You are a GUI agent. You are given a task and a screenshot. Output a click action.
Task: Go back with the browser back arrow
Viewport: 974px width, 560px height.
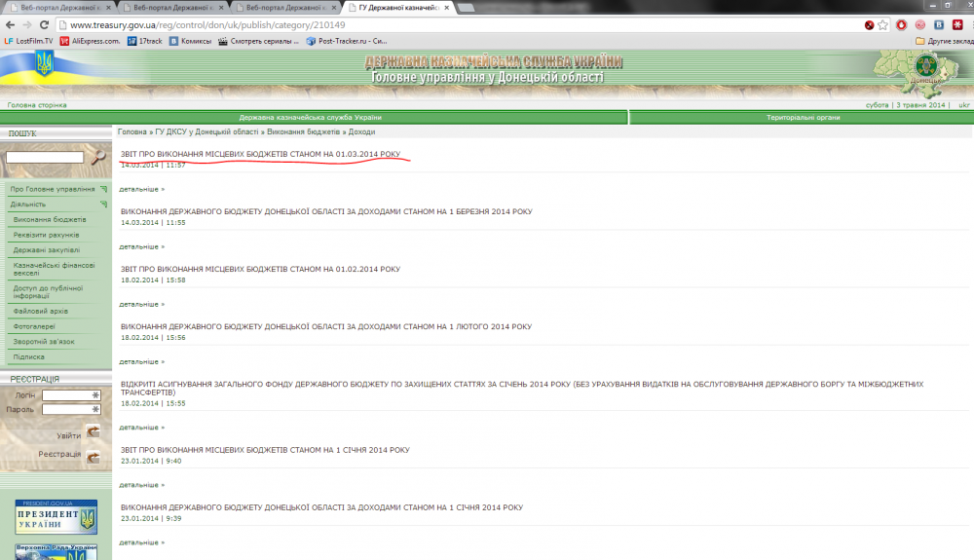pos(10,24)
